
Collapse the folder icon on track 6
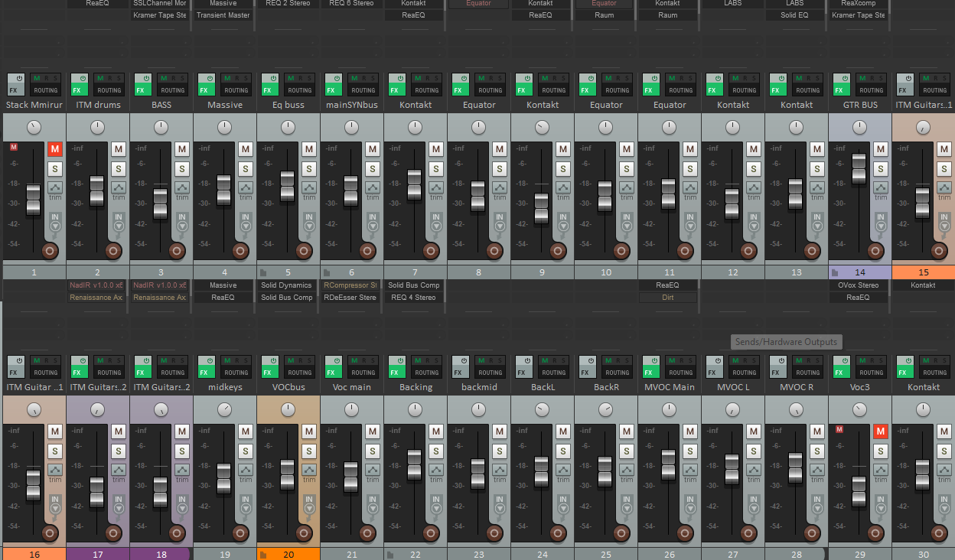[x=326, y=272]
